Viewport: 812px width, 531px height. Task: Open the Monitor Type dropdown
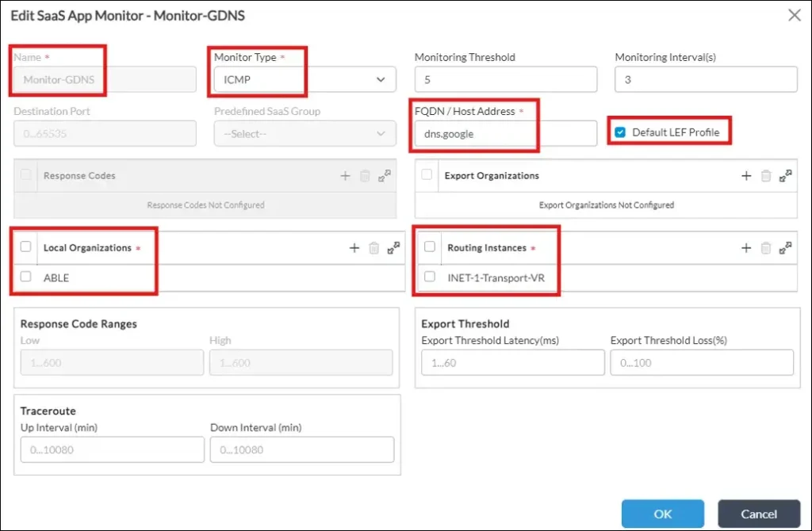click(304, 79)
